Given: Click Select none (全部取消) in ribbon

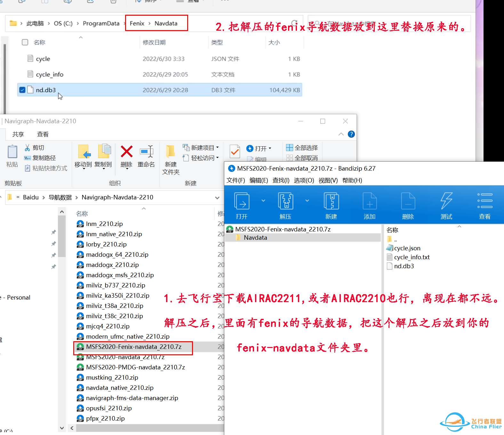Looking at the screenshot, I should pos(302,158).
